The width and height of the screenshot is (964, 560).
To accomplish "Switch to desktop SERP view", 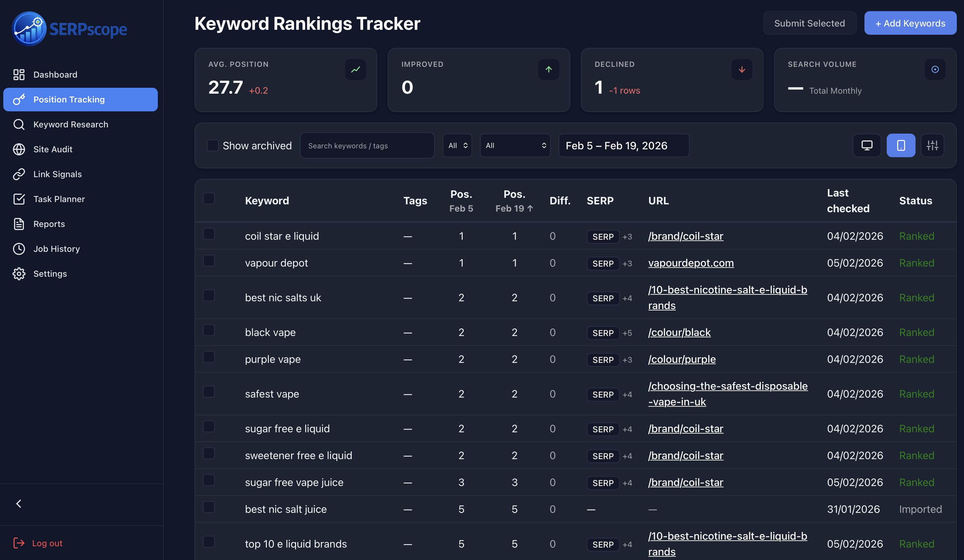I will 866,145.
